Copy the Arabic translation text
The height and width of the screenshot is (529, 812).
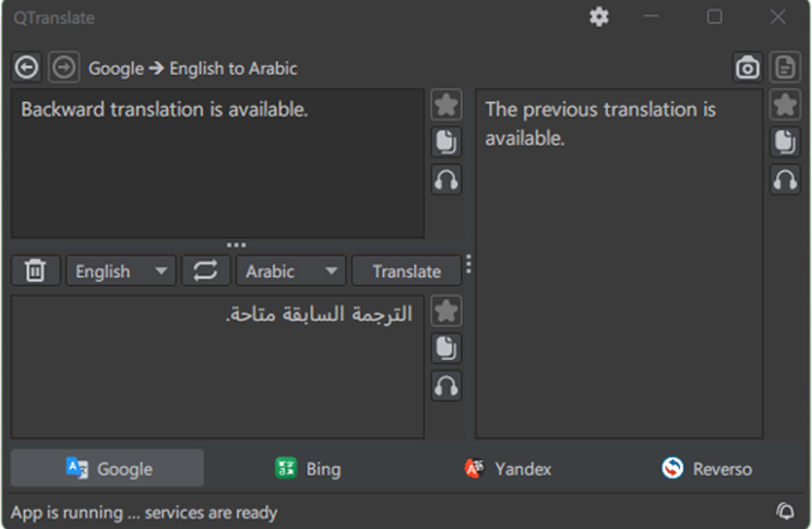coord(446,348)
